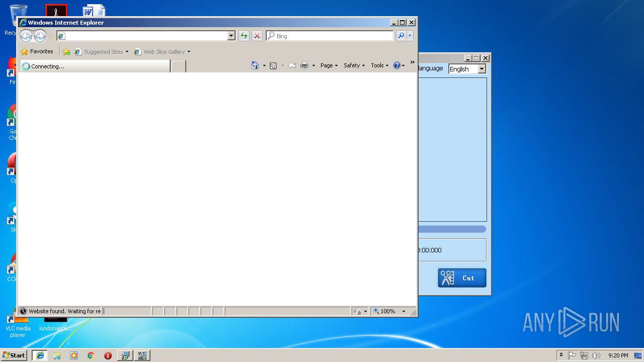Screen dimensions: 644x362
Task: Select the Word document desktop icon
Action: (94, 11)
